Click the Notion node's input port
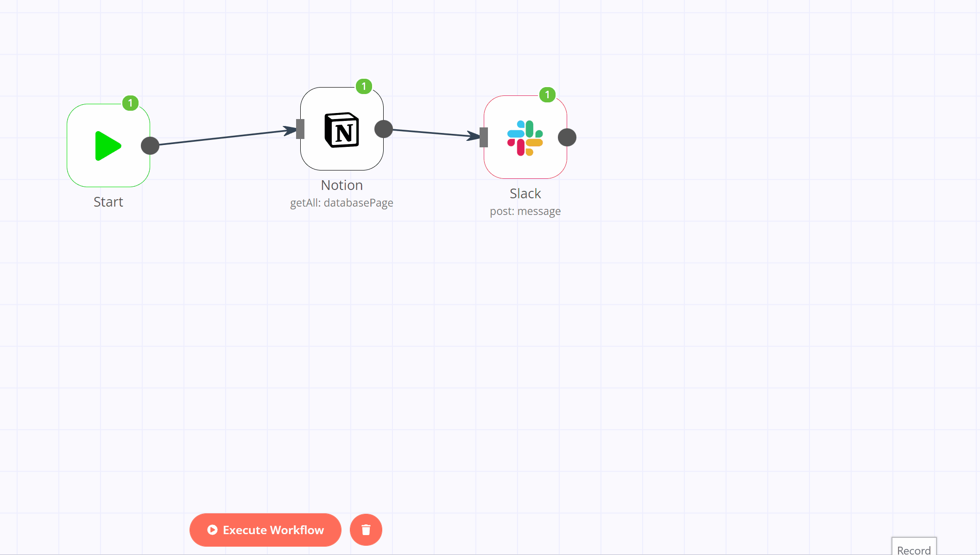Screen dimensions: 980x555 pyautogui.click(x=300, y=130)
